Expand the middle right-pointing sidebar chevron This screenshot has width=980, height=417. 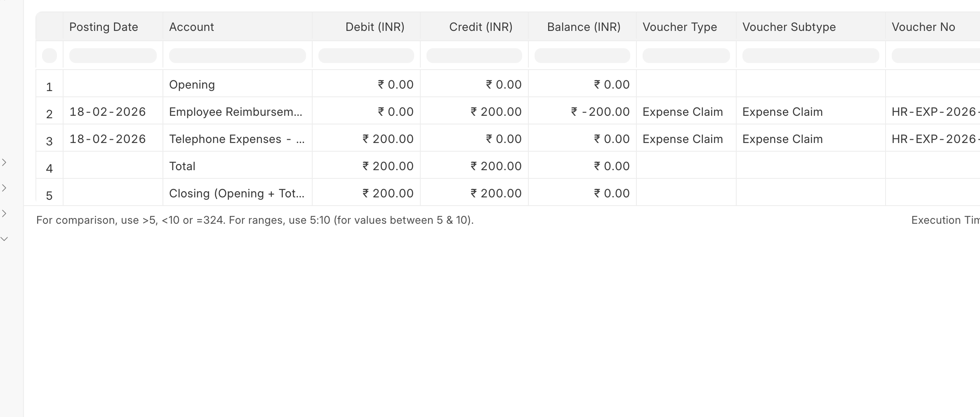point(4,188)
